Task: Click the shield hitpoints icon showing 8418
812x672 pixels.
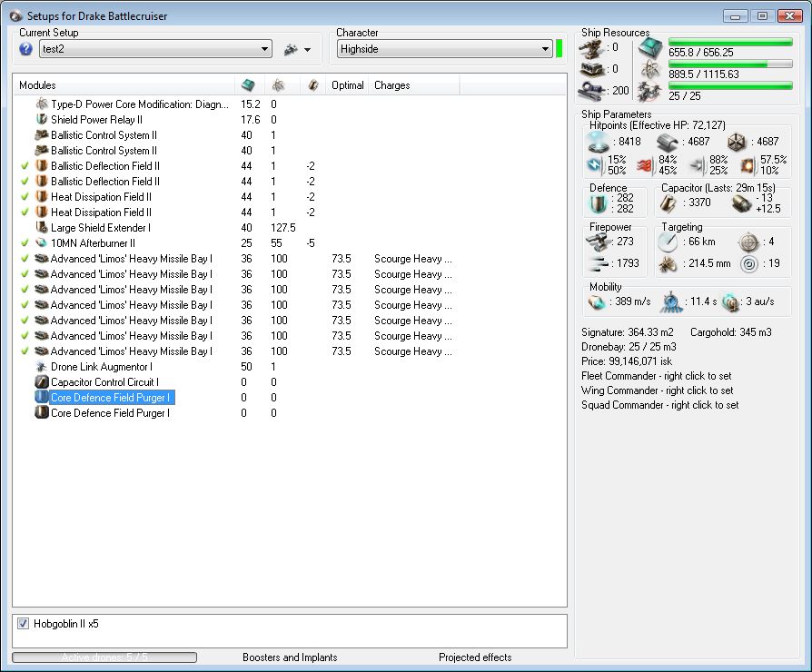Action: point(599,142)
